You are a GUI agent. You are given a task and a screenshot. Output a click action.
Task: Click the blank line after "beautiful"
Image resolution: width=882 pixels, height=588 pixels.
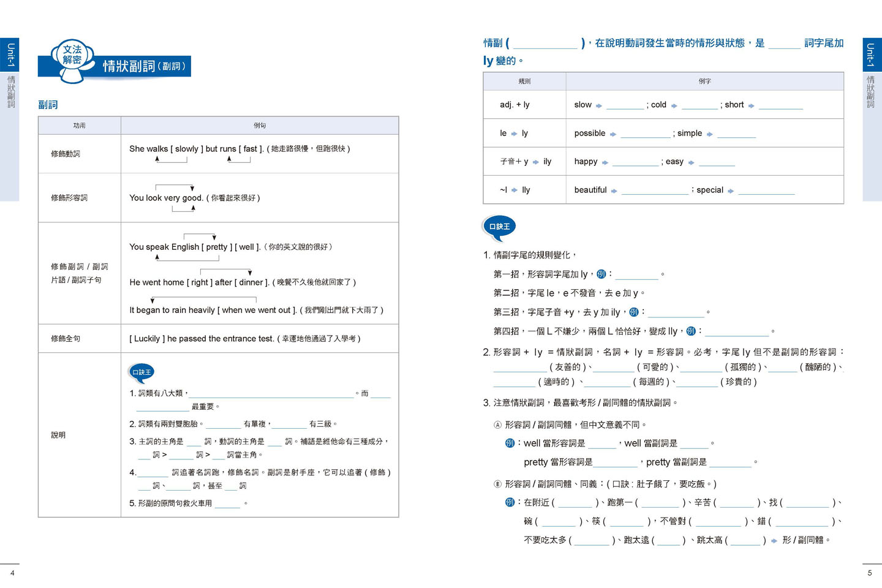click(654, 191)
